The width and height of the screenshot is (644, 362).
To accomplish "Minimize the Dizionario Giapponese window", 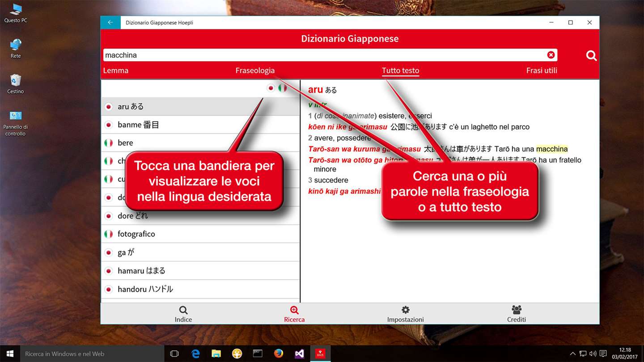I will point(551,22).
